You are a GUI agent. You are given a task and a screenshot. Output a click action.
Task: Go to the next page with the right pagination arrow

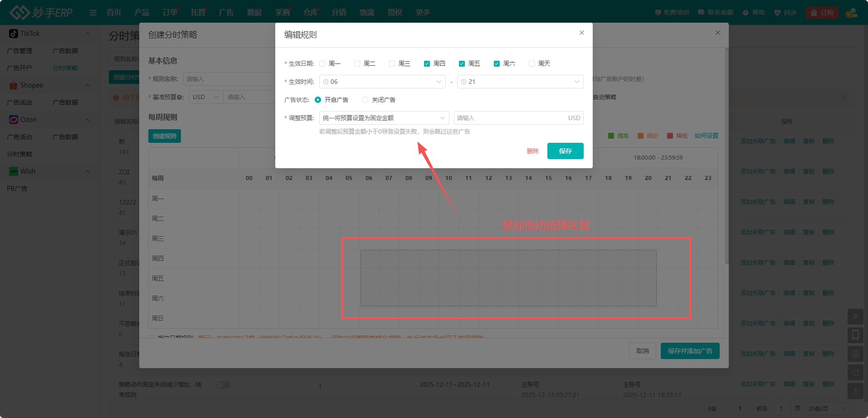click(x=751, y=408)
